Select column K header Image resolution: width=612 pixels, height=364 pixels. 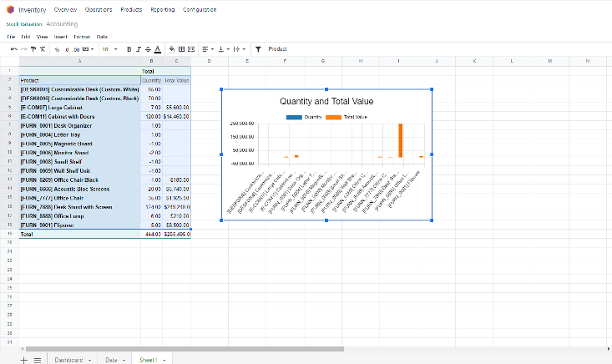coord(474,61)
